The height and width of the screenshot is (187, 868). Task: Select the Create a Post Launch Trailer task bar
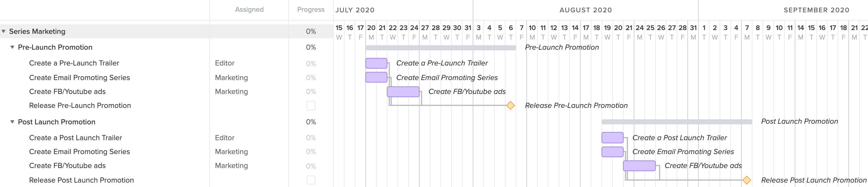click(612, 137)
